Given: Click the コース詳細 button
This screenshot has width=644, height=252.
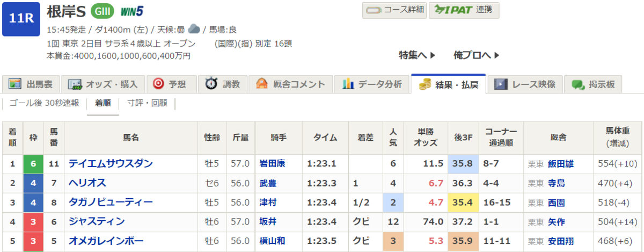Looking at the screenshot, I should 394,10.
